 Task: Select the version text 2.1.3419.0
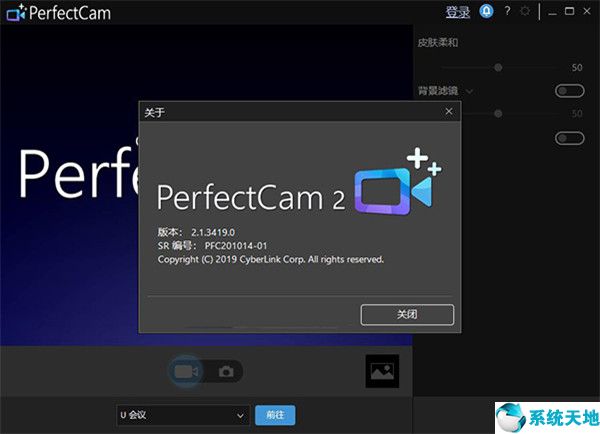tap(213, 232)
